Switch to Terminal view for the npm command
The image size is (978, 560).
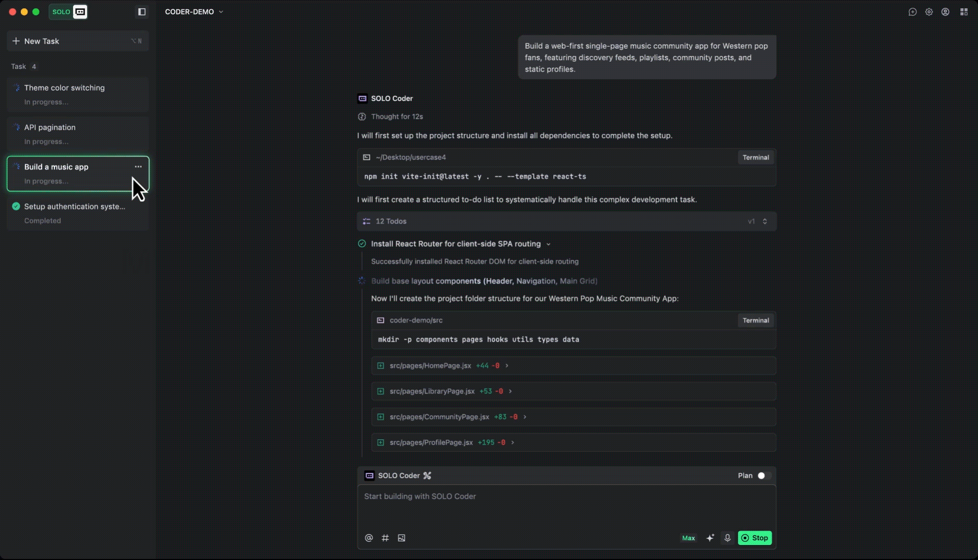click(x=756, y=157)
